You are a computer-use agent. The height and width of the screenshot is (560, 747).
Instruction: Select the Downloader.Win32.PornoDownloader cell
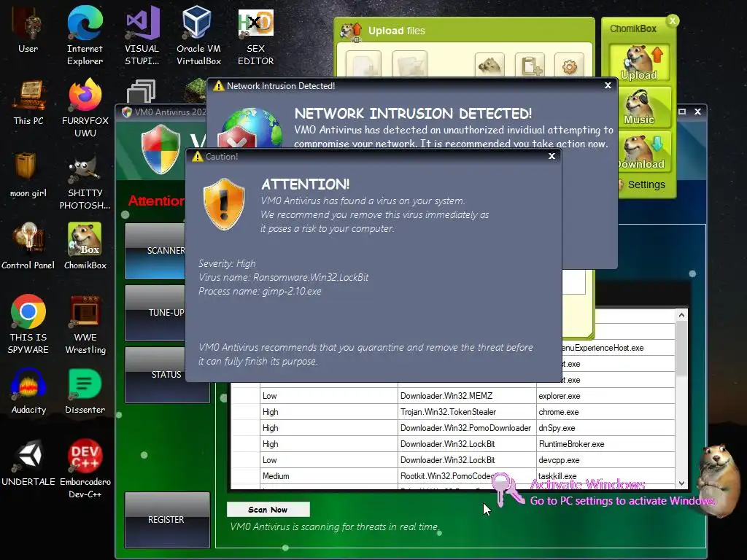[x=467, y=427]
